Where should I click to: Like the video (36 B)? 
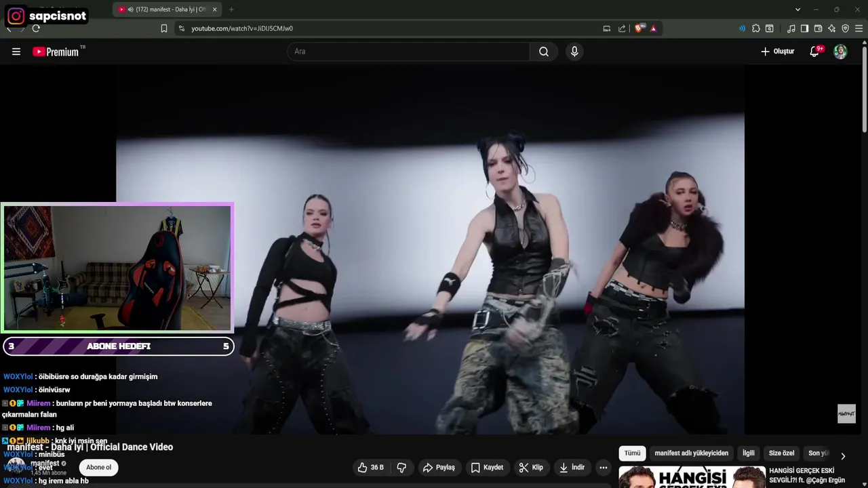[372, 468]
